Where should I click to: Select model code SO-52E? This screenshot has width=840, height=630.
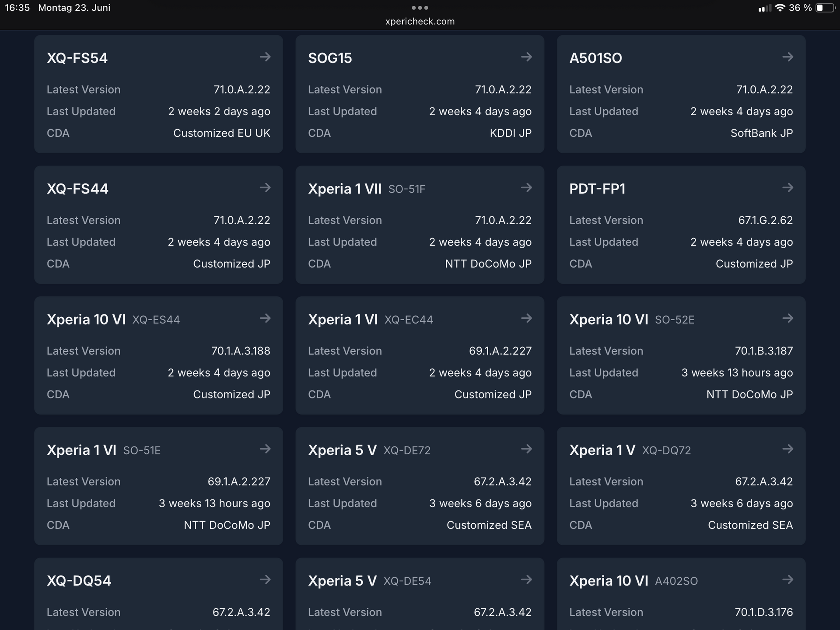[x=675, y=320]
